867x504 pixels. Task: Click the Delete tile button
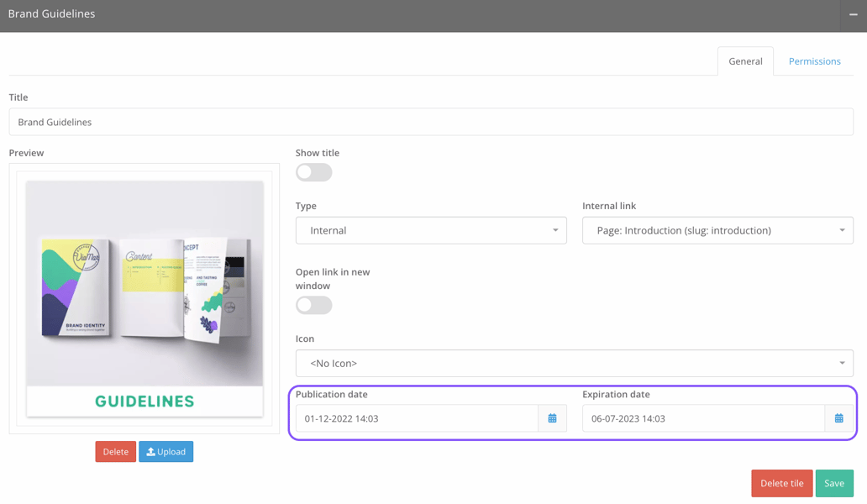click(x=781, y=483)
